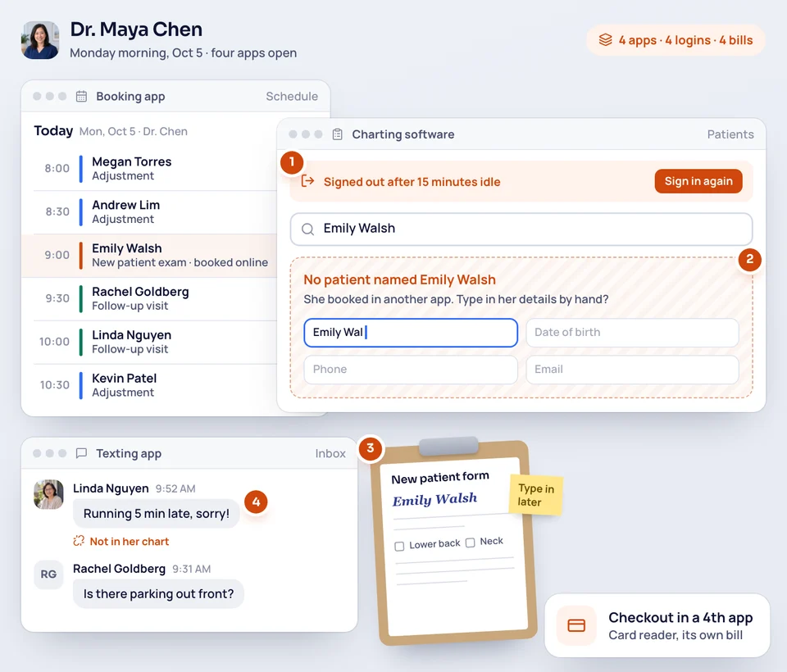Click the Date of birth field
This screenshot has height=672, width=787.
coord(632,332)
